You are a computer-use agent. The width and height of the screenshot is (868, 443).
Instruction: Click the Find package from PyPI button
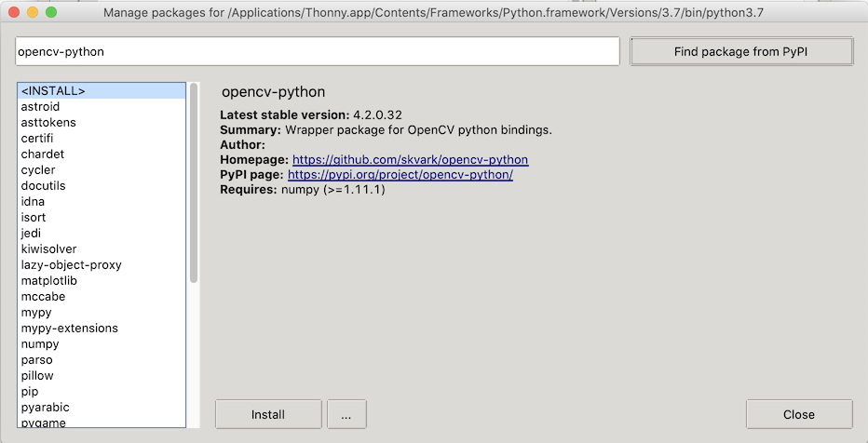click(740, 52)
